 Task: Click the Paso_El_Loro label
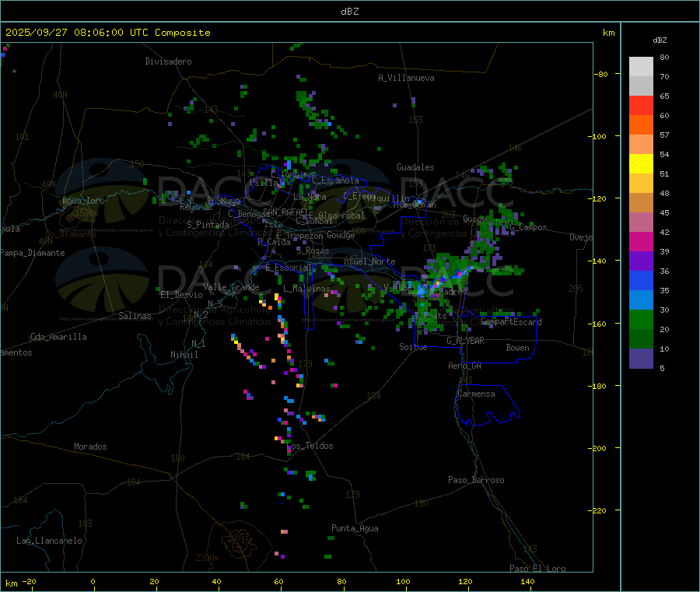pos(538,569)
